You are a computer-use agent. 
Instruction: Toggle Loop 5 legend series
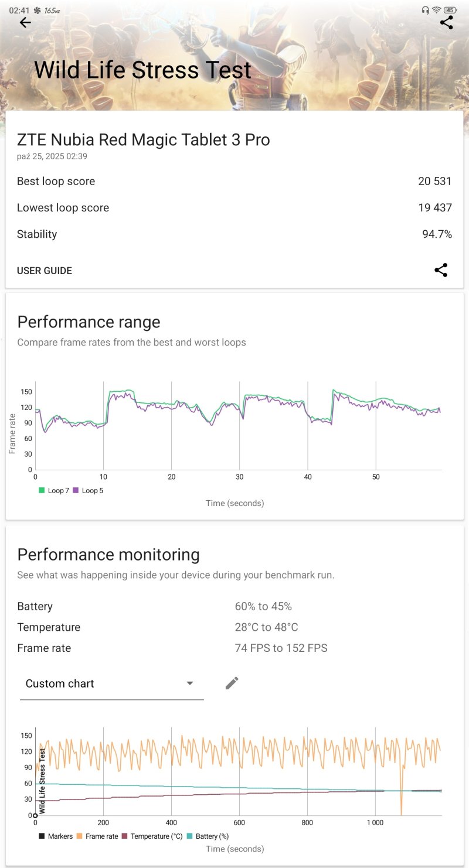coord(88,490)
